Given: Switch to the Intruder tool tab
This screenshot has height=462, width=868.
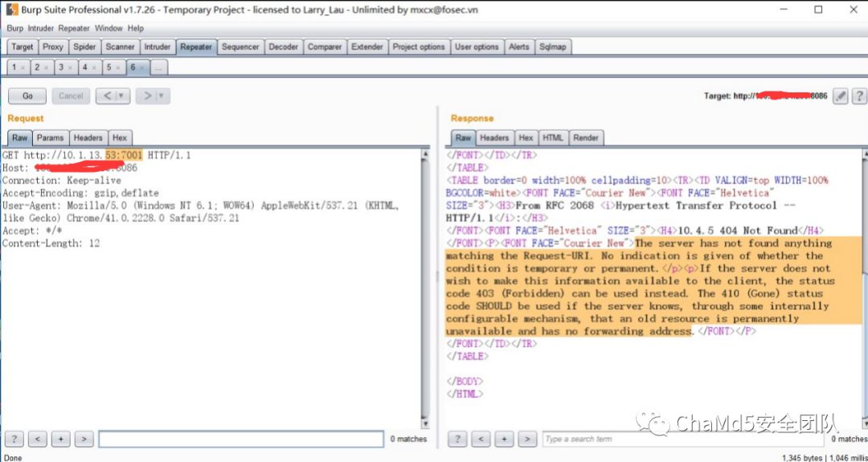Looking at the screenshot, I should 158,47.
